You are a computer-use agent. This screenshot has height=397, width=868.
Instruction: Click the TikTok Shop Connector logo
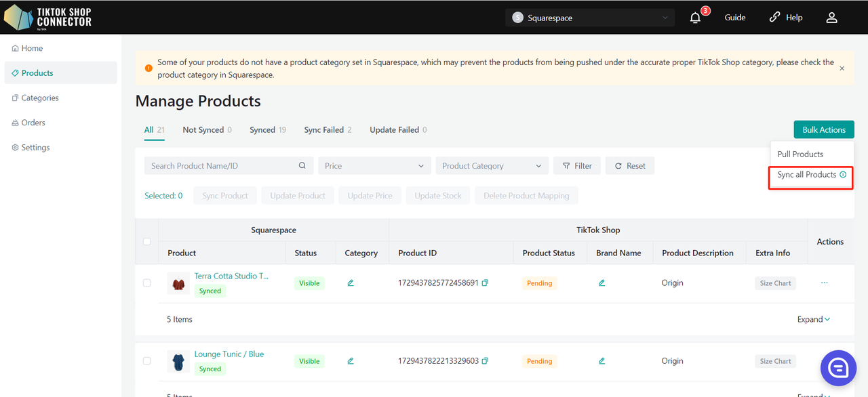(48, 17)
